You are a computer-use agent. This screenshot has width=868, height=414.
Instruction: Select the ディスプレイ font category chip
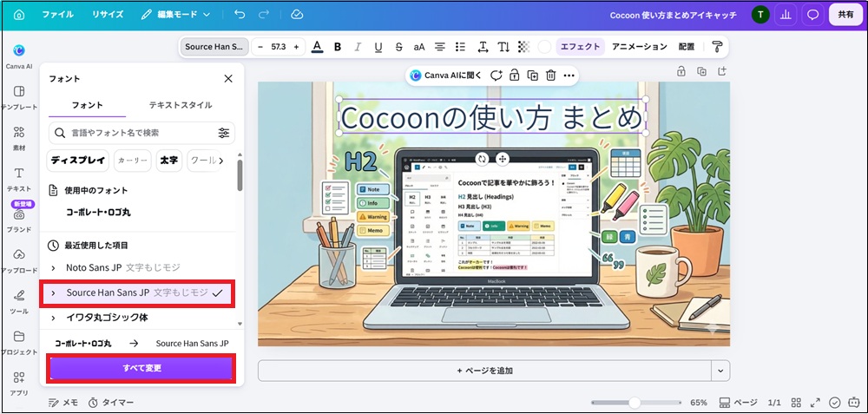[78, 161]
